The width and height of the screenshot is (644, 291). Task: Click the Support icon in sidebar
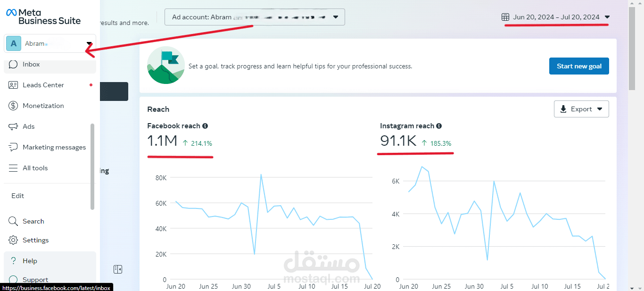[13, 280]
